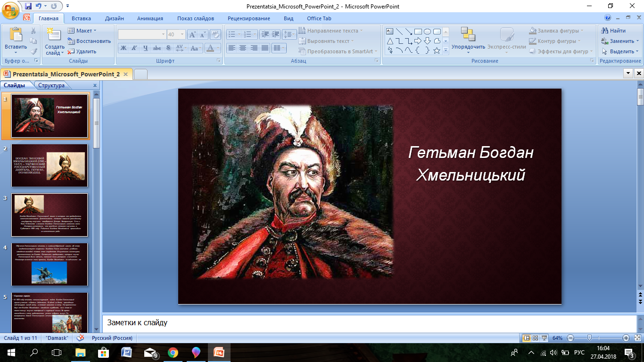Viewport: 644px width, 362px height.
Task: Choose the right arrow block shape
Action: [418, 41]
